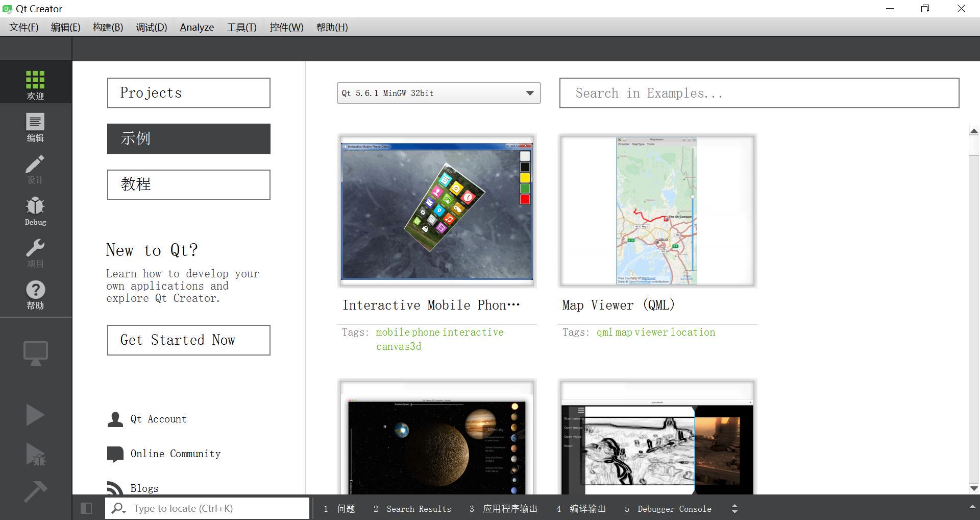
Task: Click the 'location' tag
Action: point(693,332)
